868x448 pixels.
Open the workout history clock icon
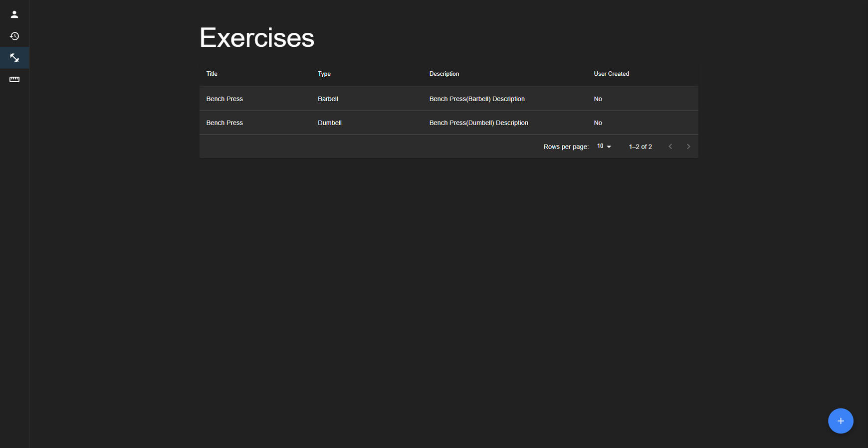[14, 36]
